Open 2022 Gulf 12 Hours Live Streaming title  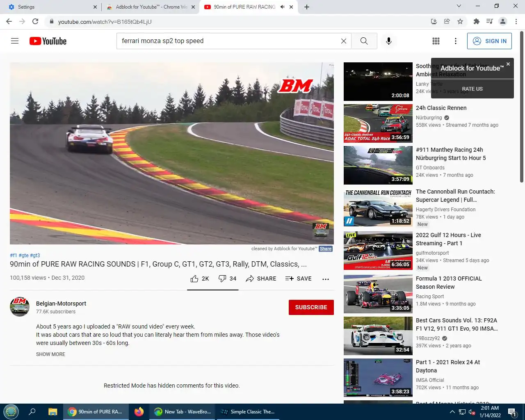[448, 239]
